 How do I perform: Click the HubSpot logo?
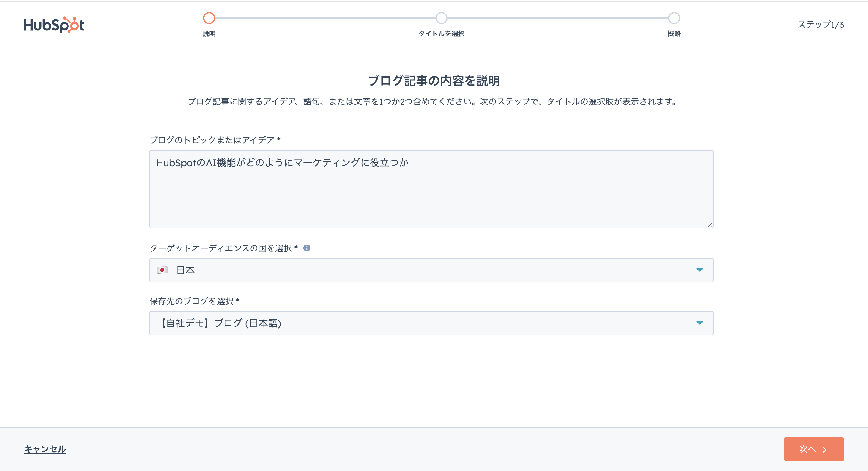click(54, 25)
